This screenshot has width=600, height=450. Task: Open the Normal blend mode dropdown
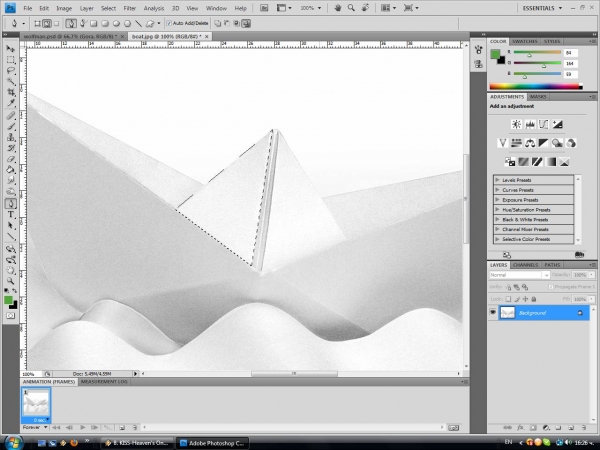tap(519, 275)
